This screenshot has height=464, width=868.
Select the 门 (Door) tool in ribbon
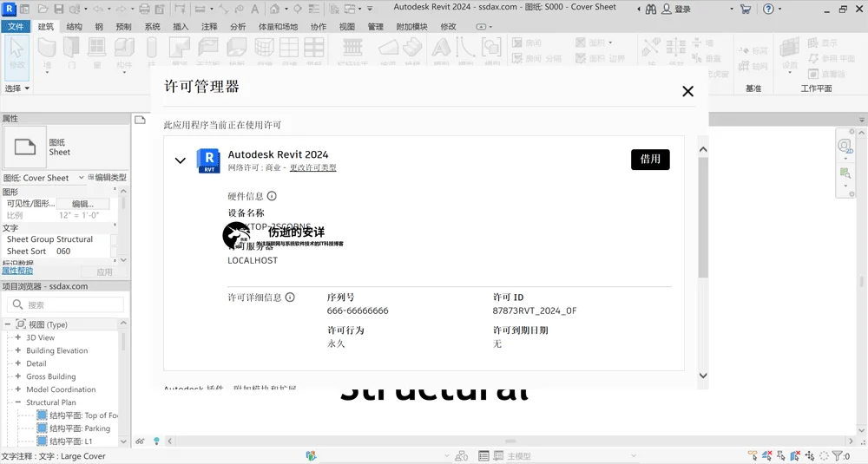(71, 53)
